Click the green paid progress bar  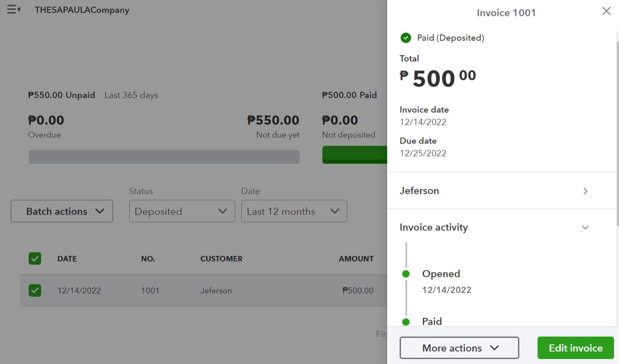[354, 155]
